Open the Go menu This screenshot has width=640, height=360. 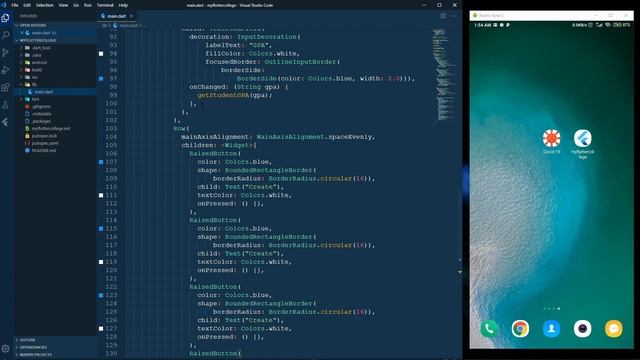pyautogui.click(x=76, y=5)
